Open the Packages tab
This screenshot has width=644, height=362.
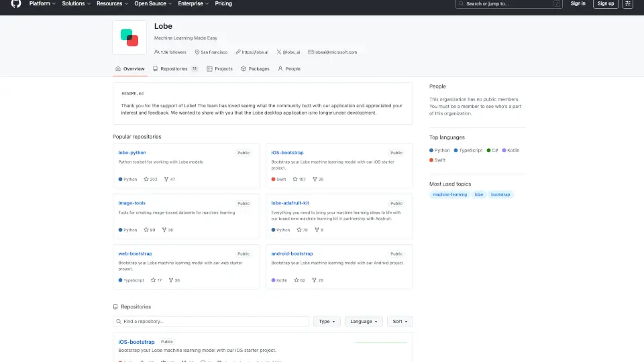click(255, 69)
